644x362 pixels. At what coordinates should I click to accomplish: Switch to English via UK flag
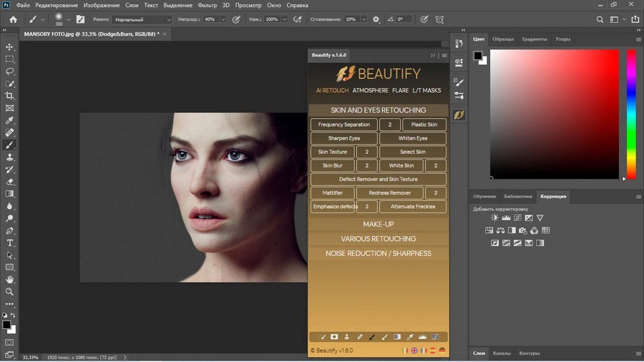414,351
